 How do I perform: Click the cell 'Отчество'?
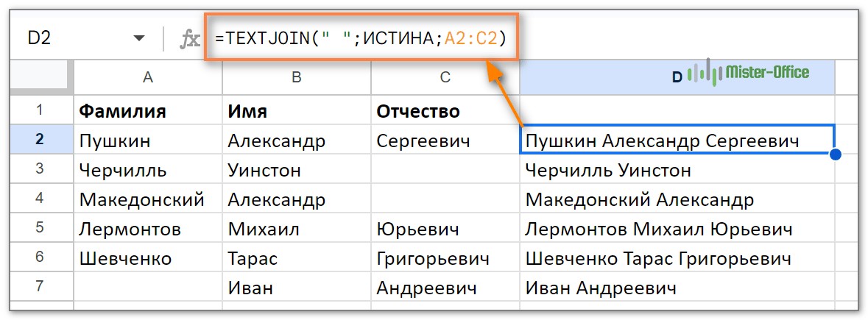(x=445, y=110)
